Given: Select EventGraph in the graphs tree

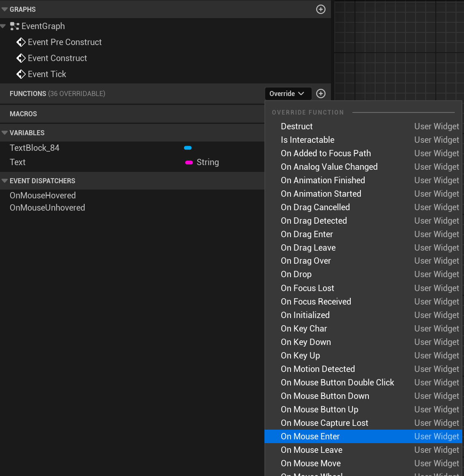Looking at the screenshot, I should pyautogui.click(x=43, y=26).
